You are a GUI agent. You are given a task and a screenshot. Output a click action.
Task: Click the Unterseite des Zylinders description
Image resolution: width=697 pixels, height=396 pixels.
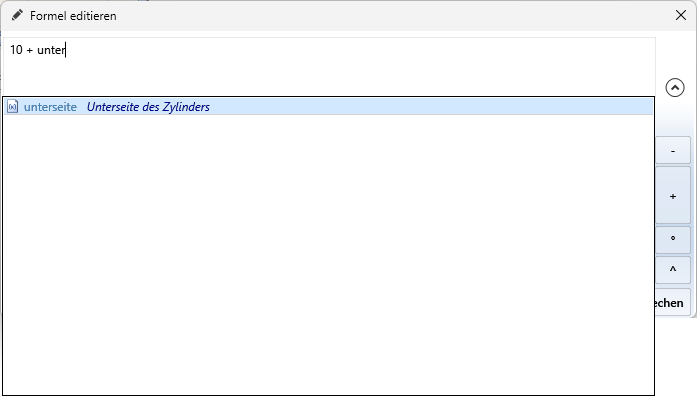(148, 107)
